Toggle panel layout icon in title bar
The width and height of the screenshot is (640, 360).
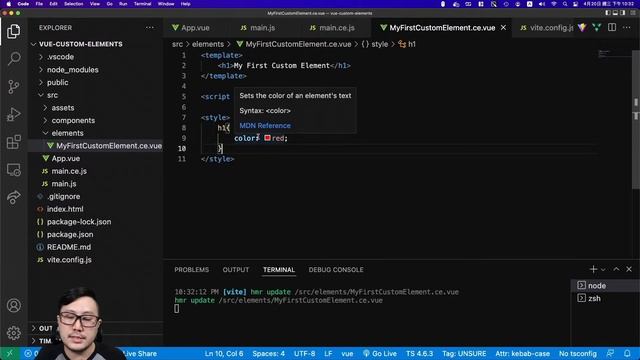tap(615, 13)
